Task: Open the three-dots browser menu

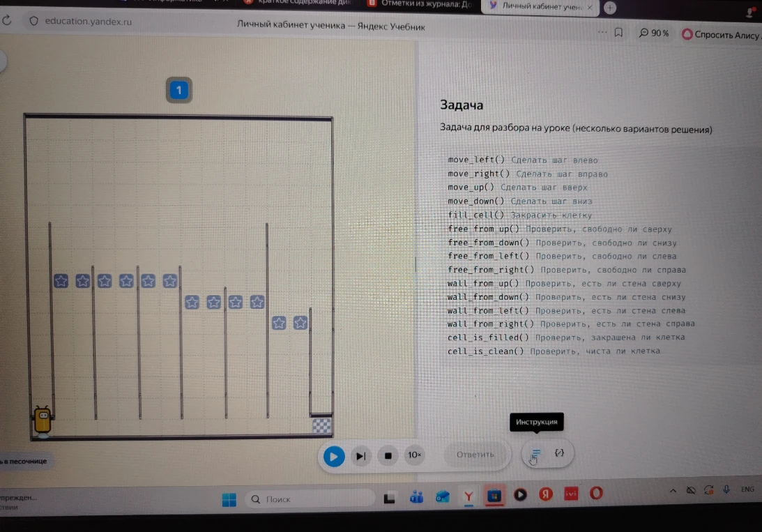Action: point(602,32)
